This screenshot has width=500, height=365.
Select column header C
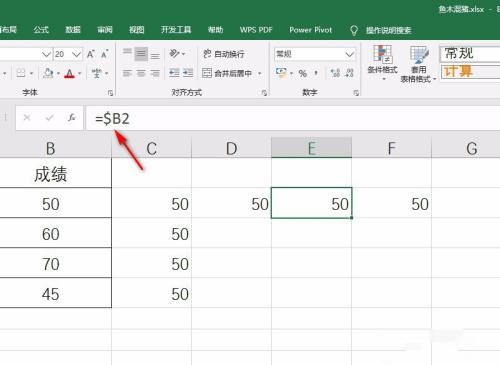(152, 148)
